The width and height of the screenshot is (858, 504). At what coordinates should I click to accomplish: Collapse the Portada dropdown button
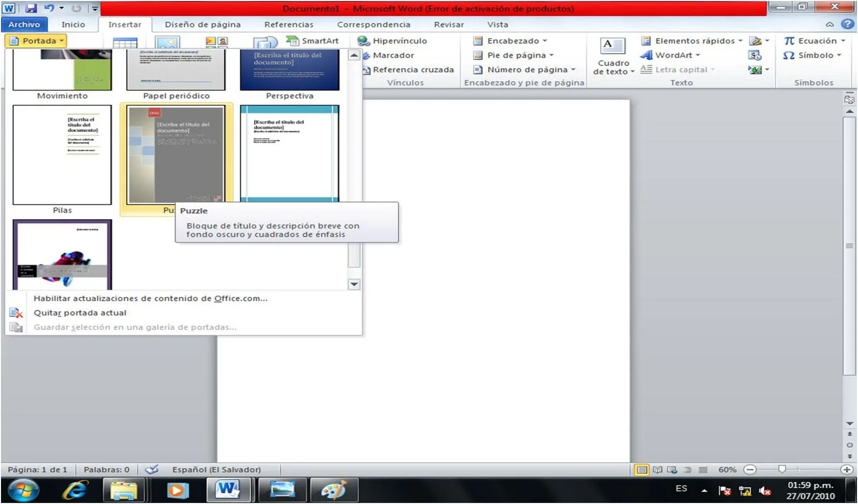click(x=36, y=41)
